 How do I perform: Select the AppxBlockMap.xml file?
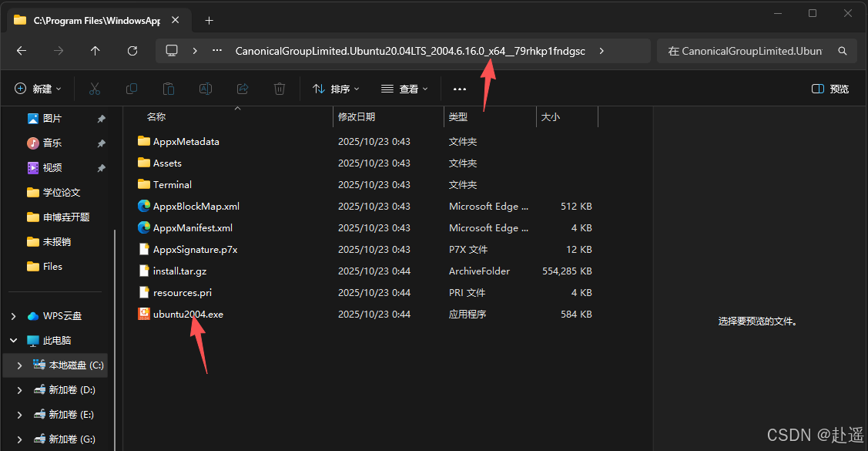196,206
